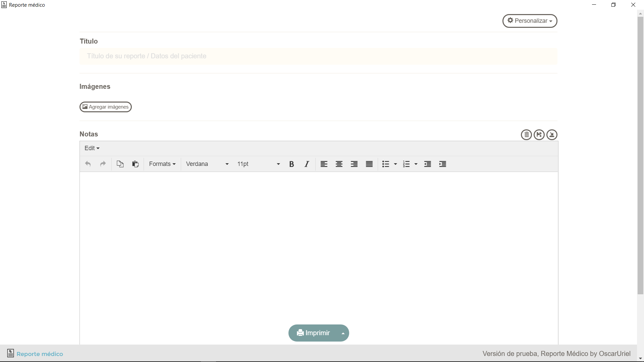Click the Agregar imágenes button
The width and height of the screenshot is (644, 362).
click(106, 107)
